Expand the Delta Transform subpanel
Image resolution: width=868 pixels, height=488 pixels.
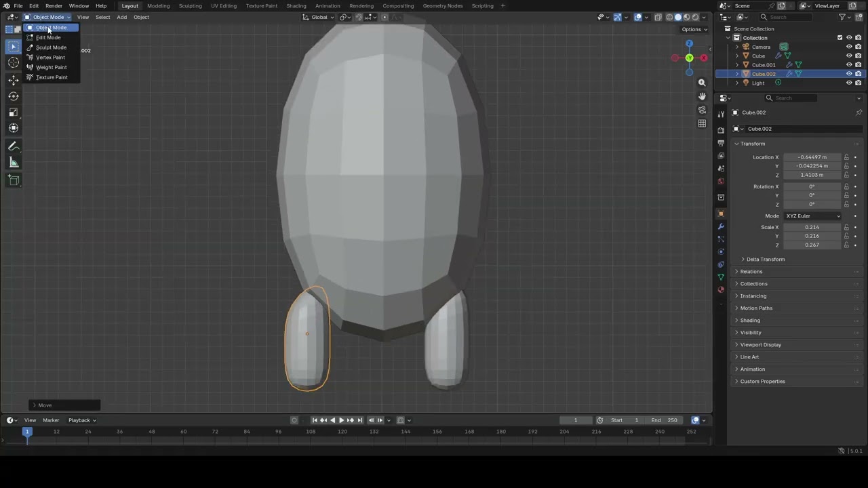[x=766, y=260]
